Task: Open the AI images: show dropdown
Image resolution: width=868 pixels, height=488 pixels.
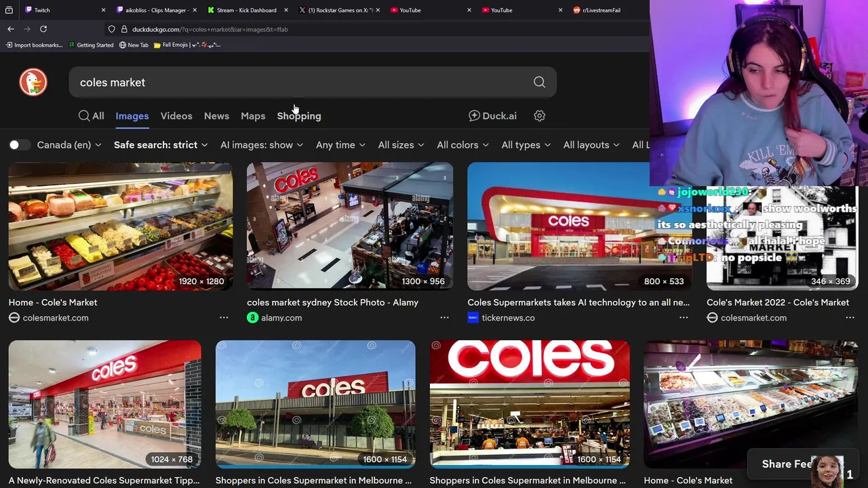Action: tap(262, 145)
